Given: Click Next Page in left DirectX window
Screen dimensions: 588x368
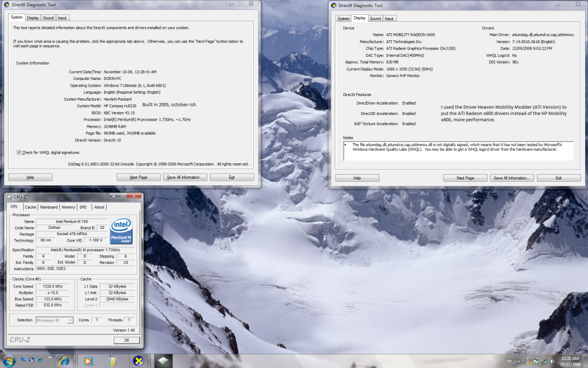Looking at the screenshot, I should click(138, 177).
